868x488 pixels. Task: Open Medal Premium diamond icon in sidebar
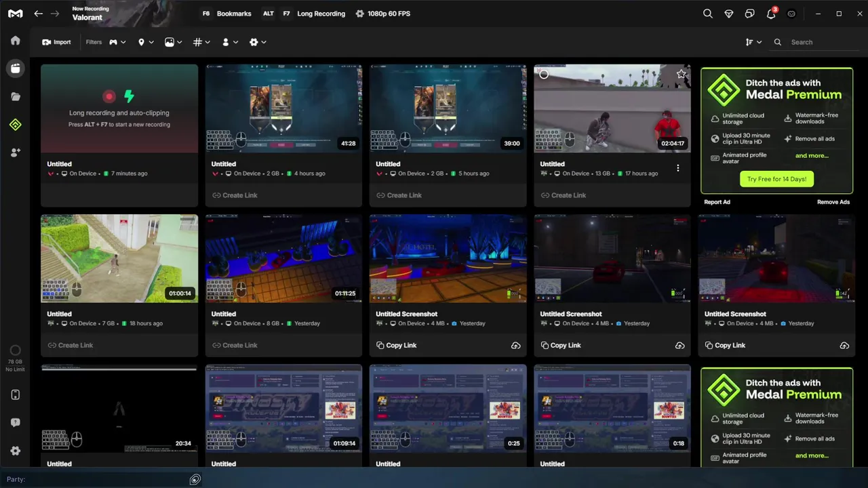pos(15,125)
